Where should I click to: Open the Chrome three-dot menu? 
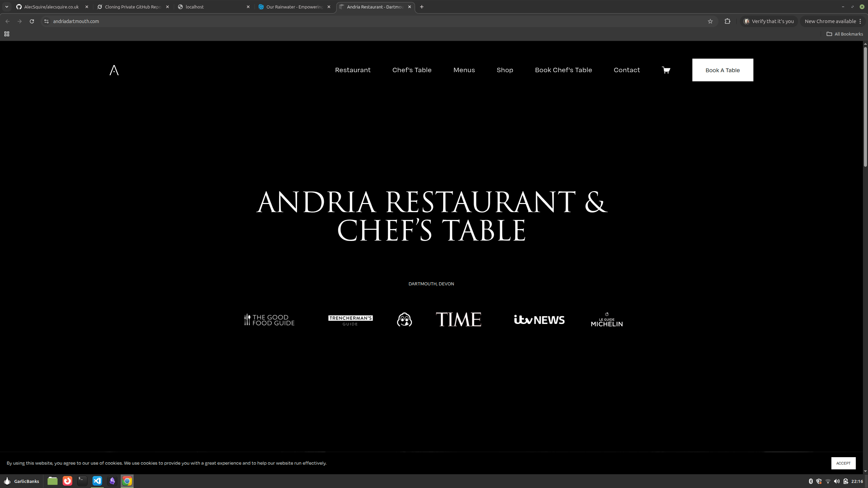tap(860, 21)
